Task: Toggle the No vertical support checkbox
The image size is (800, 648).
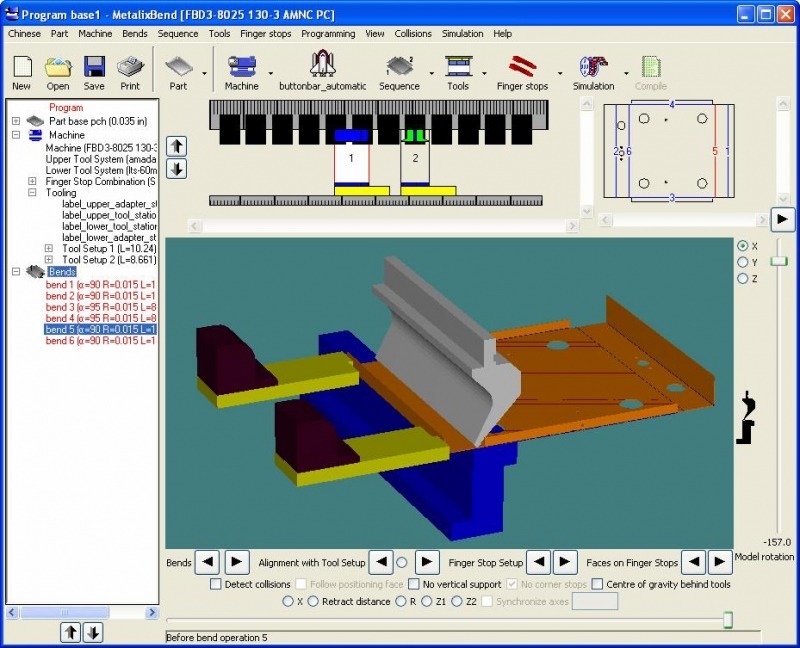Action: 414,584
